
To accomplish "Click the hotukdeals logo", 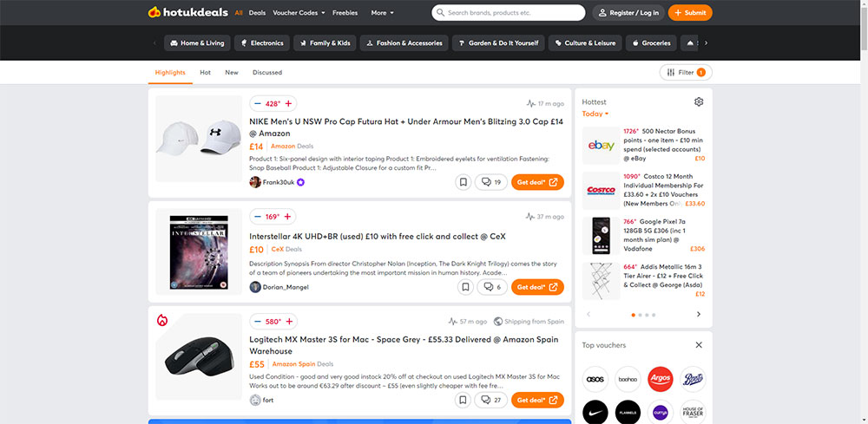I will [188, 13].
